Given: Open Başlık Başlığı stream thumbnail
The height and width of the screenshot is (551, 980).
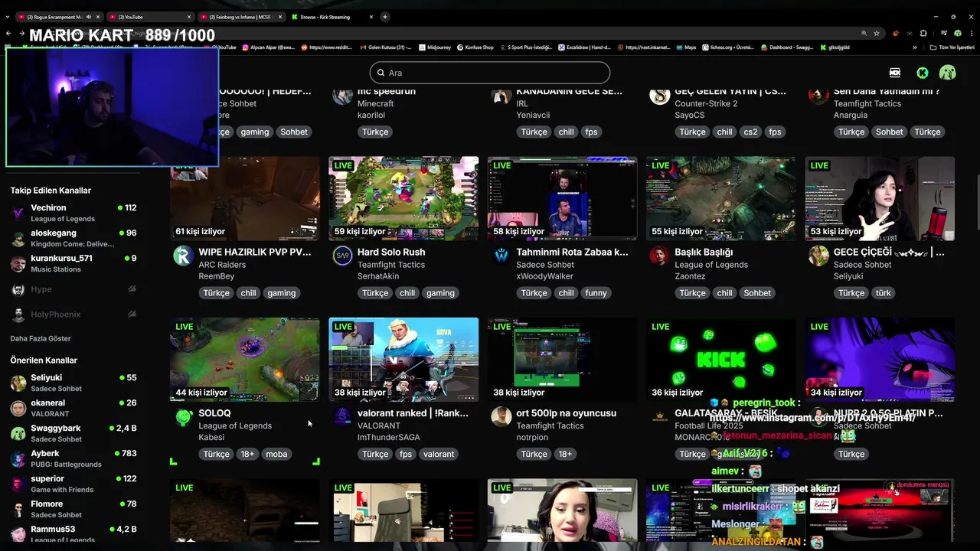Looking at the screenshot, I should pos(720,199).
